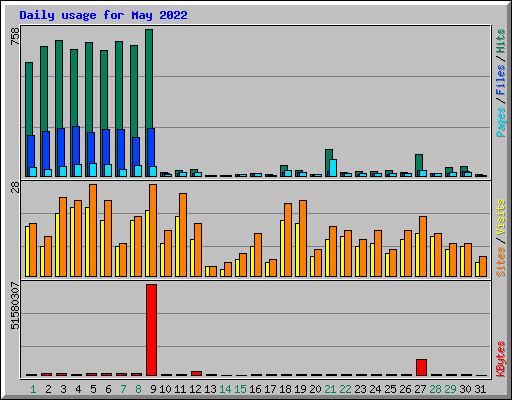
Task: Click day label '14' on x-axis
Action: click(x=225, y=389)
